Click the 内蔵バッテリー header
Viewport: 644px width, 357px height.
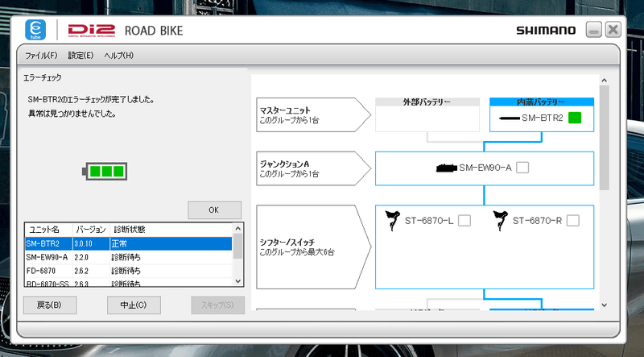coord(541,102)
